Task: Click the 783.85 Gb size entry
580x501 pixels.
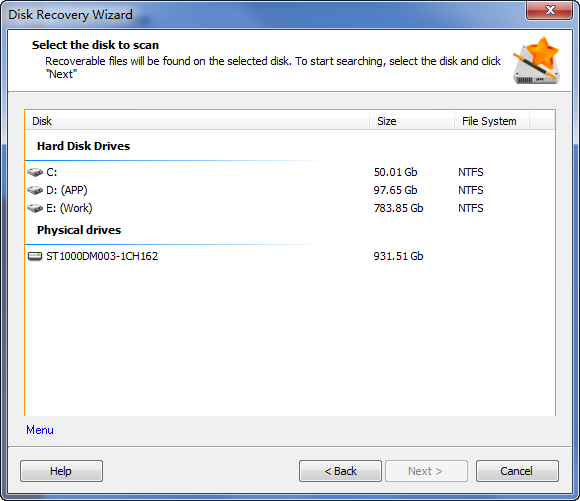Action: point(398,208)
